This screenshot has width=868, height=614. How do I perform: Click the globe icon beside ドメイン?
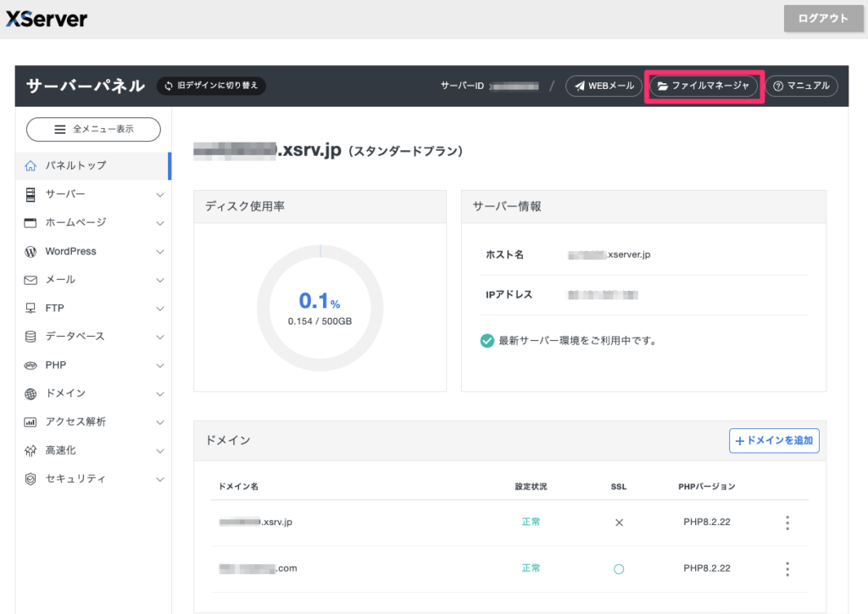click(31, 394)
